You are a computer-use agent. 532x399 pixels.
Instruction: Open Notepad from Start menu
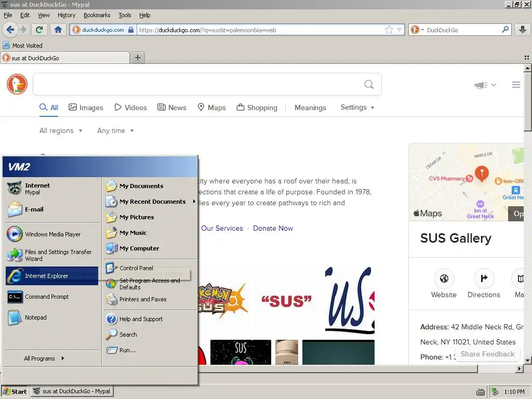tap(52, 317)
